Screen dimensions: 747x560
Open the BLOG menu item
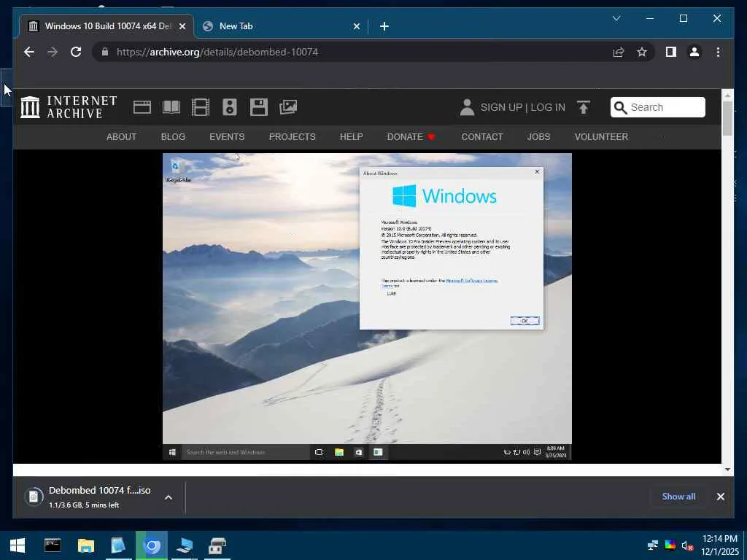tap(173, 136)
